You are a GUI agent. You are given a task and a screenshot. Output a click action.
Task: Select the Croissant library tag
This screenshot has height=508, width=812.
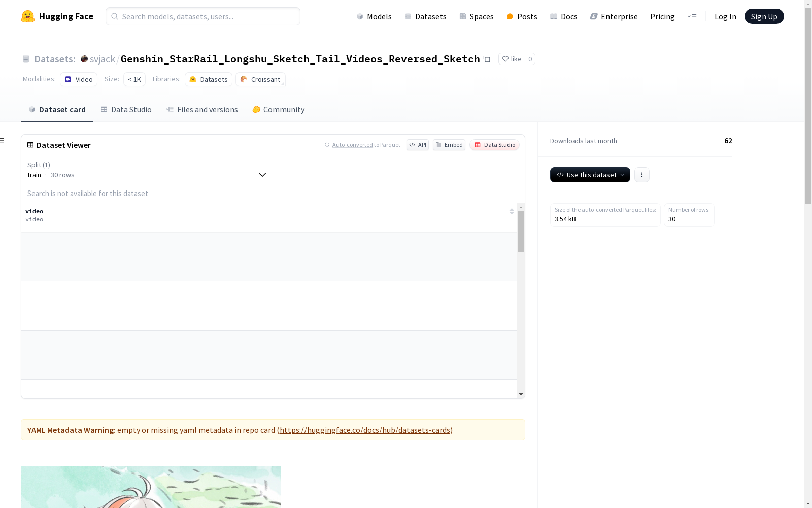260,79
